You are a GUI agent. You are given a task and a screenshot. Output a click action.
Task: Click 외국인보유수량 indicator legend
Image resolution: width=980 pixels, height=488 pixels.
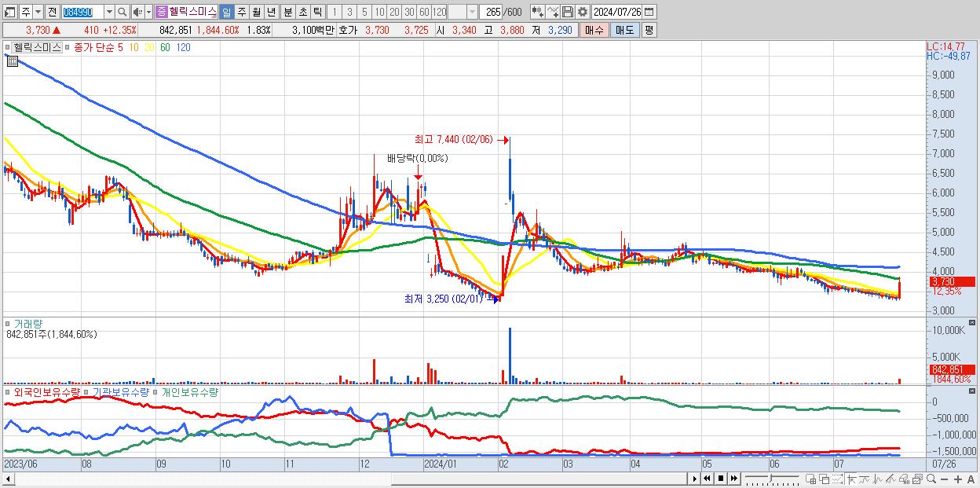[x=47, y=391]
